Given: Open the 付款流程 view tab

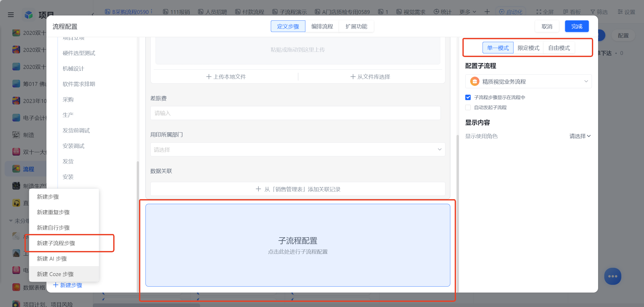Looking at the screenshot, I should pos(250,12).
